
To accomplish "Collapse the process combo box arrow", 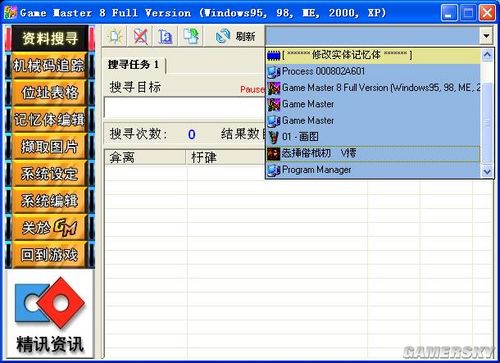I will click(x=486, y=36).
